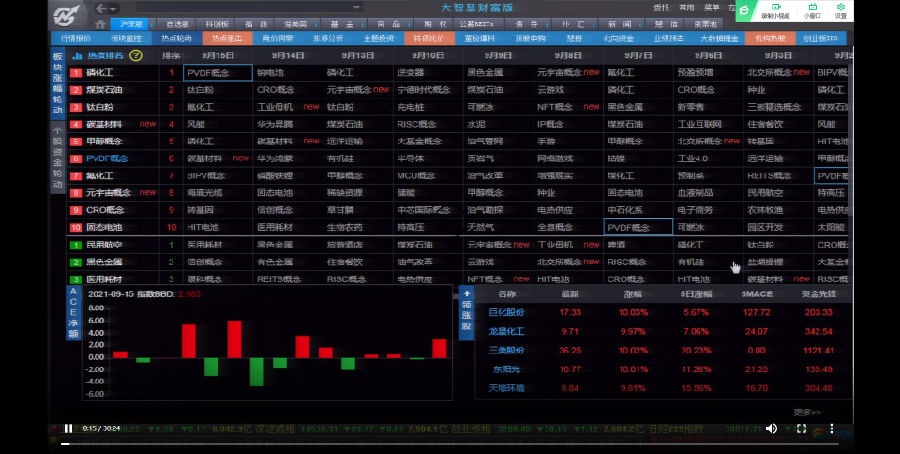Click green rank badge 1 beside 民用航空

(76, 245)
